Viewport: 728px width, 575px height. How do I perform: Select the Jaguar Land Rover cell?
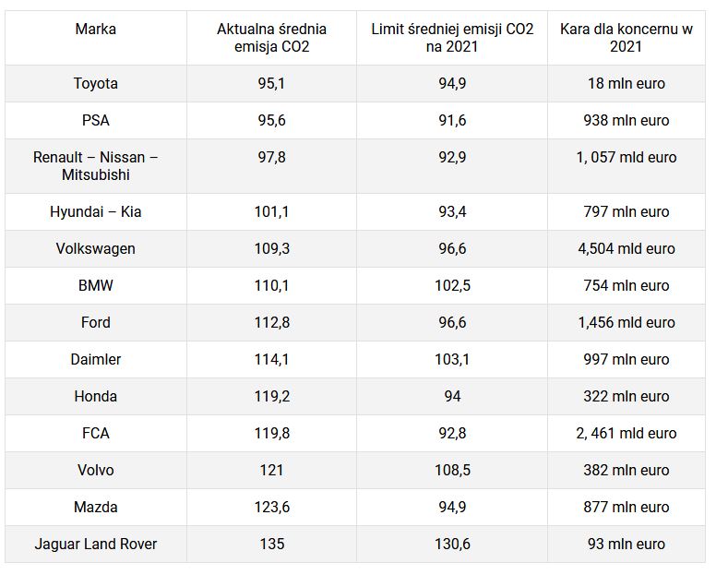(96, 544)
